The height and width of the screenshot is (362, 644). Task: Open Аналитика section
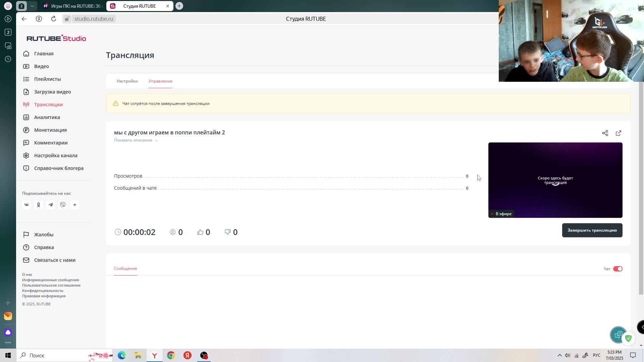pyautogui.click(x=47, y=117)
